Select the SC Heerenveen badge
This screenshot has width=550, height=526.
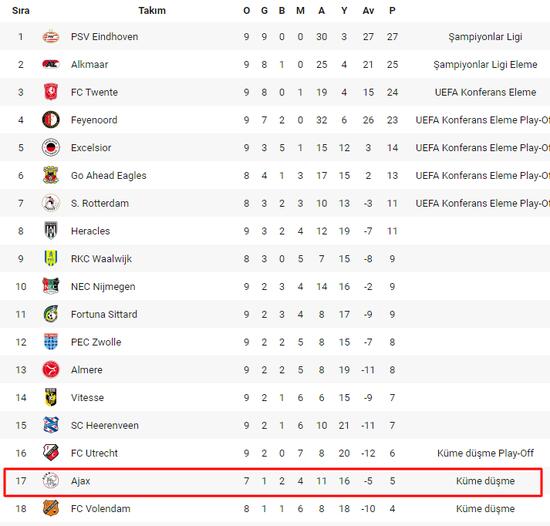[51, 425]
